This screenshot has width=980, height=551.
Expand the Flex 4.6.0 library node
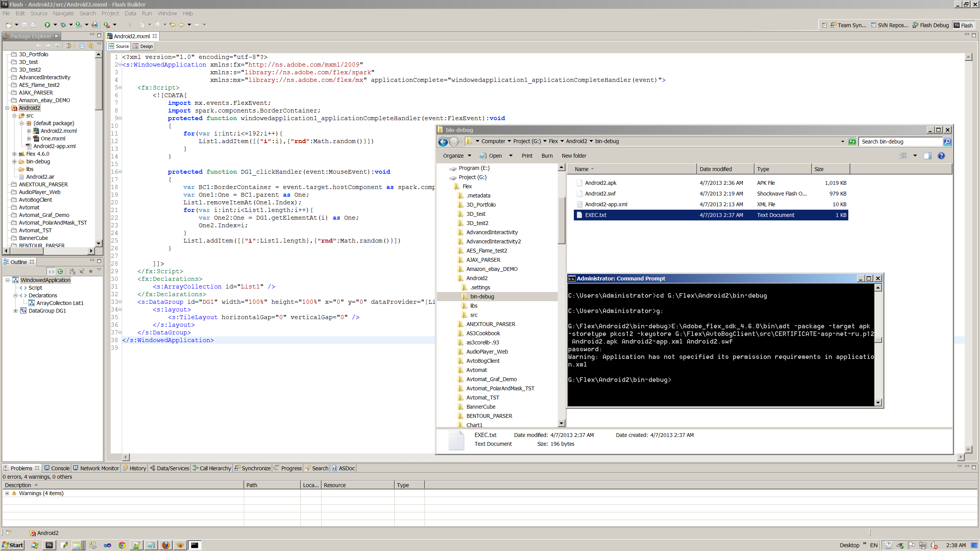pos(15,154)
